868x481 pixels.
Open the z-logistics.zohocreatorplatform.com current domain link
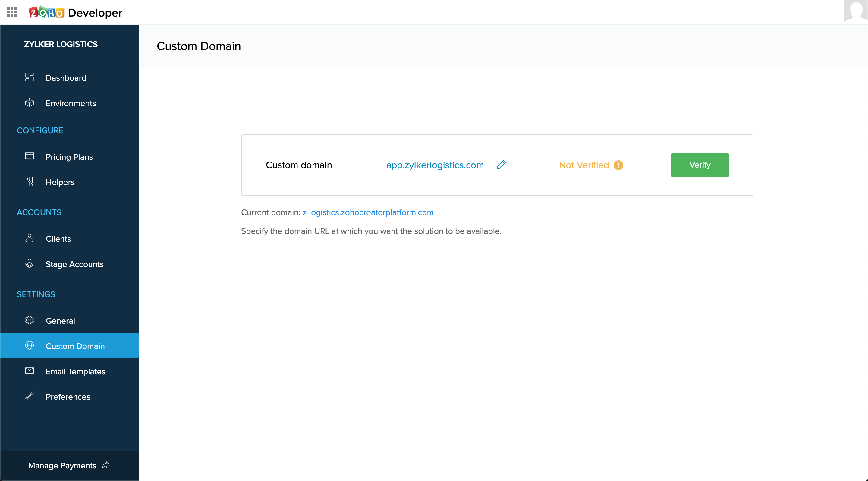coord(368,212)
